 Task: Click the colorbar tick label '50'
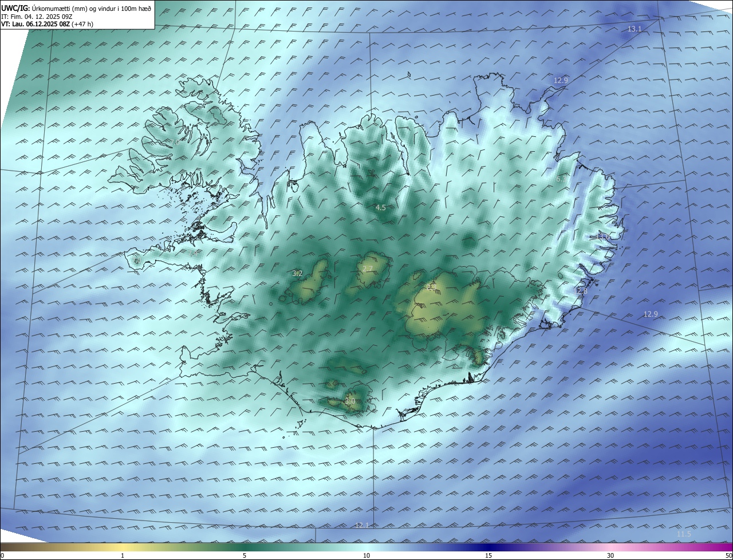click(x=728, y=555)
